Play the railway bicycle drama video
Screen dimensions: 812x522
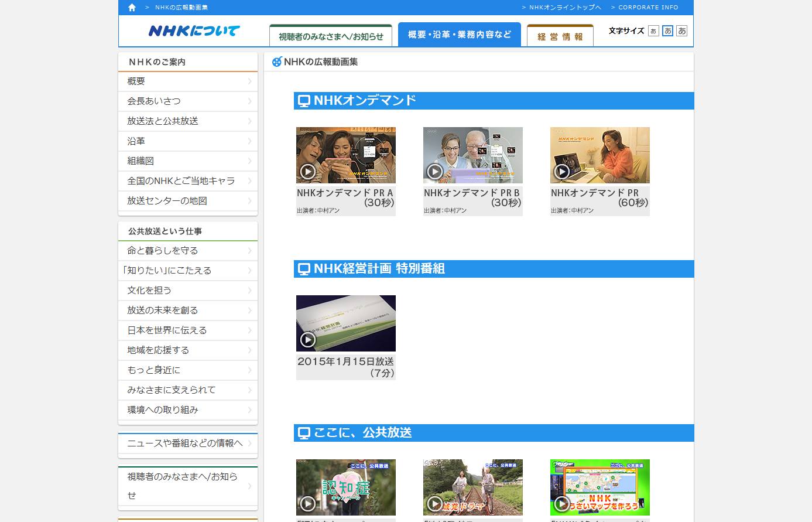473,487
